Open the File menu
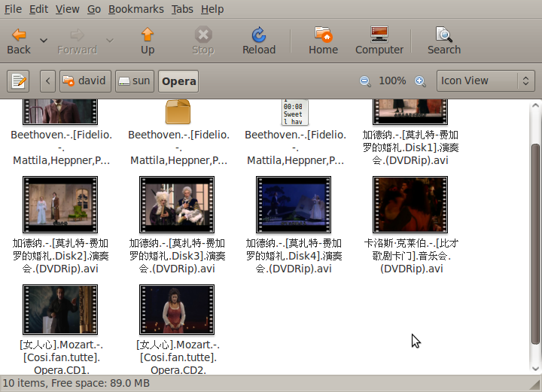This screenshot has width=542, height=392. (x=13, y=9)
